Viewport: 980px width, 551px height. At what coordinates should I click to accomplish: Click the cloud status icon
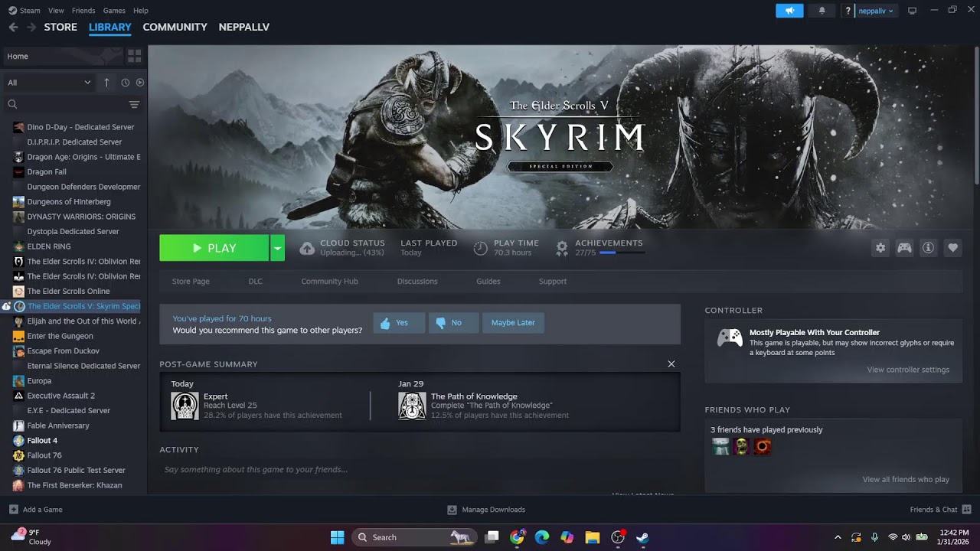[x=306, y=248]
